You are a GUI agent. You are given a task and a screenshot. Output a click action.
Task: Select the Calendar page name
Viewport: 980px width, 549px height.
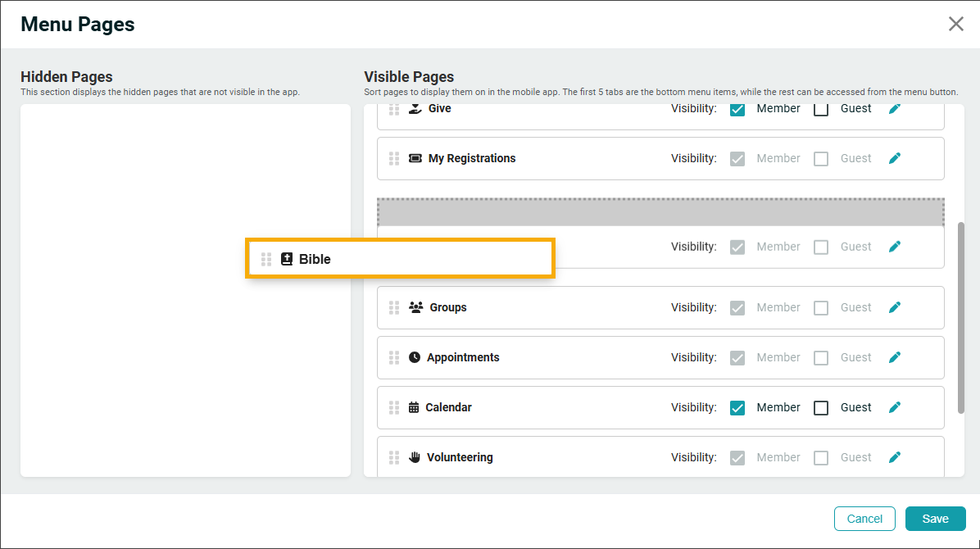(449, 407)
